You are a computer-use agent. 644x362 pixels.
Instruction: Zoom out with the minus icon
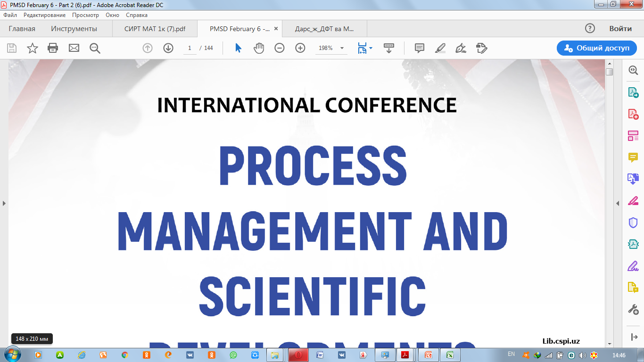(280, 48)
